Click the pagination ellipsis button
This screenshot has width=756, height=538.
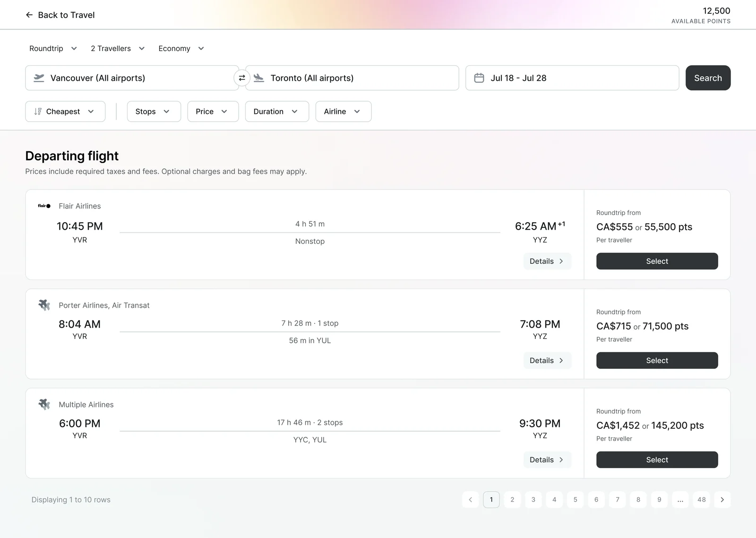(680, 500)
